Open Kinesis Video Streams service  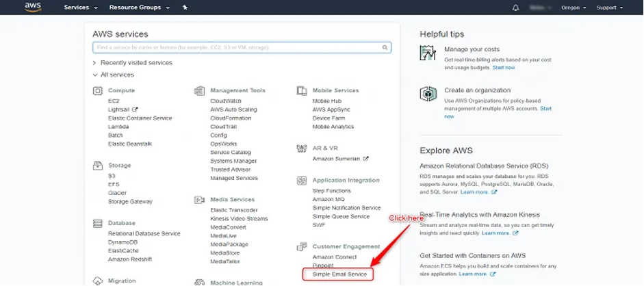tap(239, 219)
